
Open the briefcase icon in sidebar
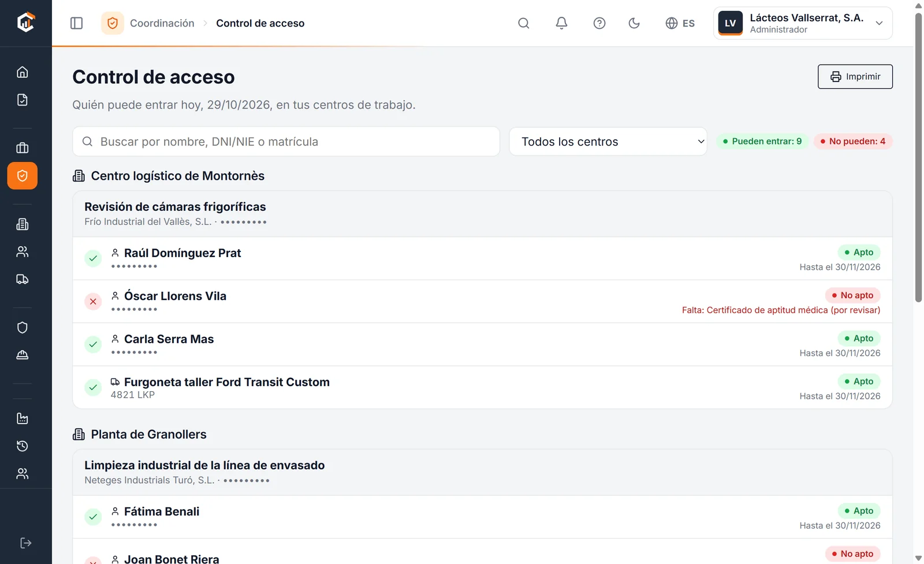click(x=23, y=148)
